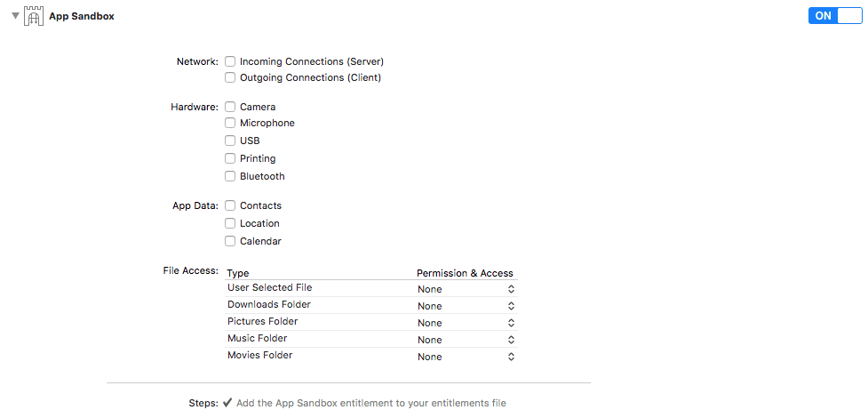Check the Camera hardware checkbox
The image size is (868, 418).
coord(231,108)
